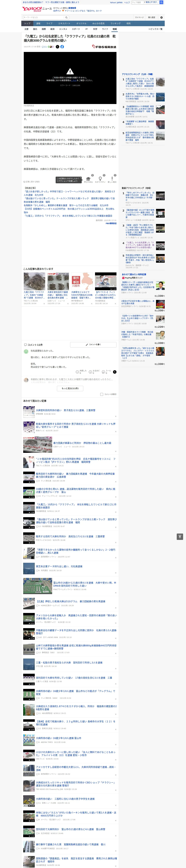This screenshot has width=186, height=868.
Task: Click the keyword search magnifier icon
Action: (66, 17)
